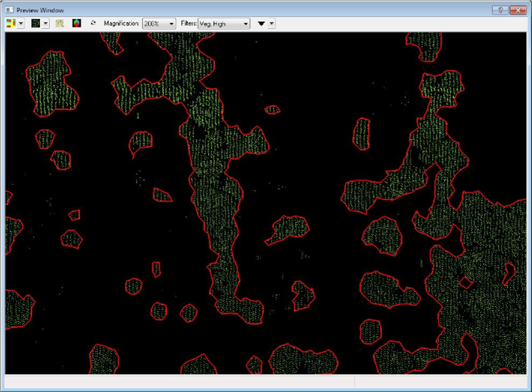
Task: Click the refresh preview icon
Action: [x=93, y=23]
